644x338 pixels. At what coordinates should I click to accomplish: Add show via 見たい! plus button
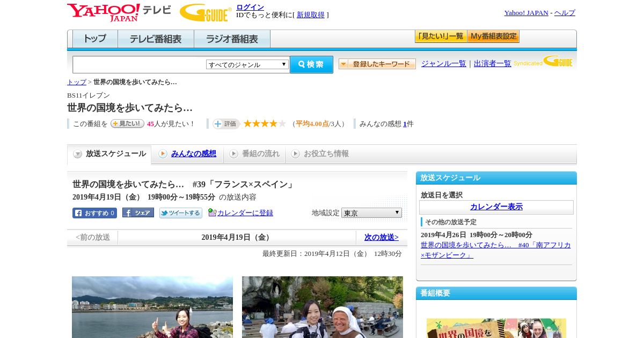tap(127, 123)
